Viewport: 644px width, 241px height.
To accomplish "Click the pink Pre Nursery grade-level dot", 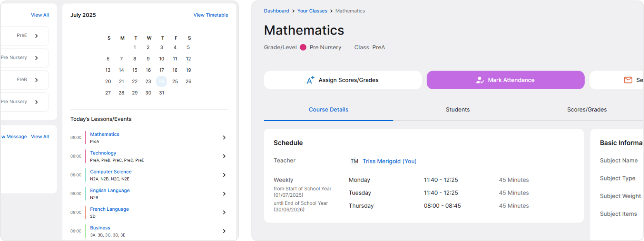I will click(303, 47).
